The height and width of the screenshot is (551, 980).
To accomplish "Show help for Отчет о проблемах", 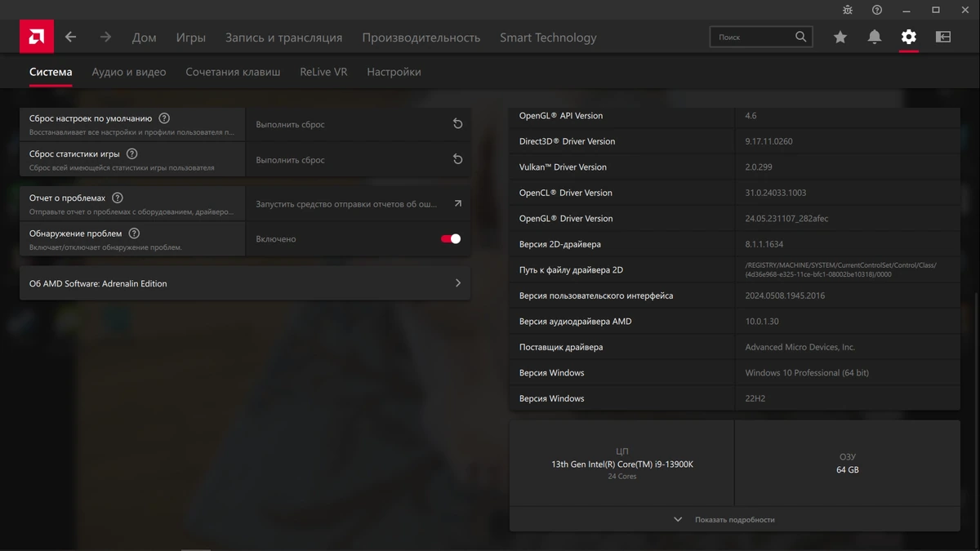I will coord(118,198).
